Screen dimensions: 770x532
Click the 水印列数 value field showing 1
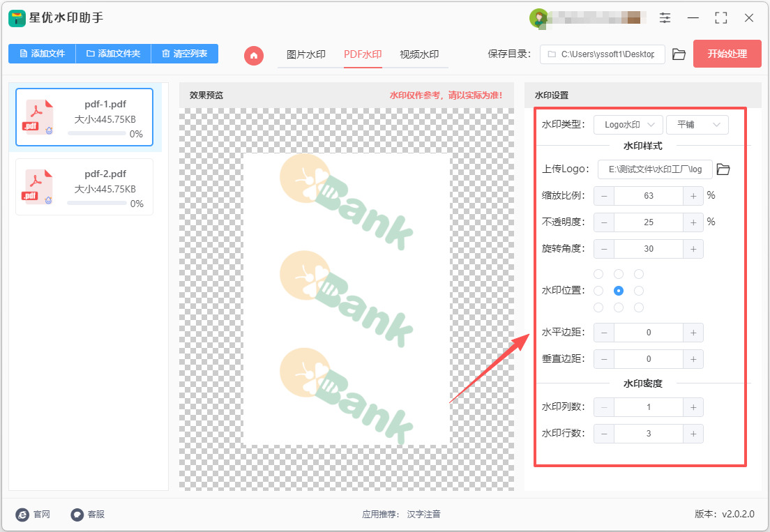click(648, 407)
